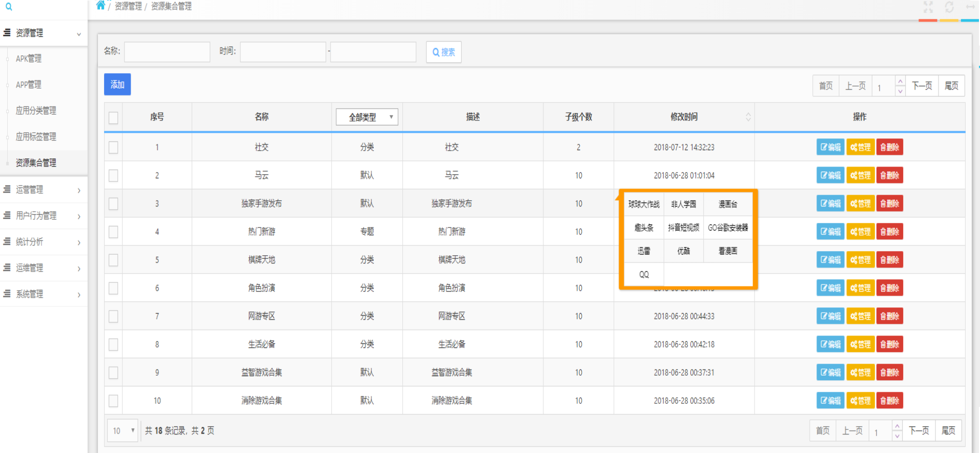Click the blue 添加 button
Screen dimensions: 980x453
coord(117,85)
